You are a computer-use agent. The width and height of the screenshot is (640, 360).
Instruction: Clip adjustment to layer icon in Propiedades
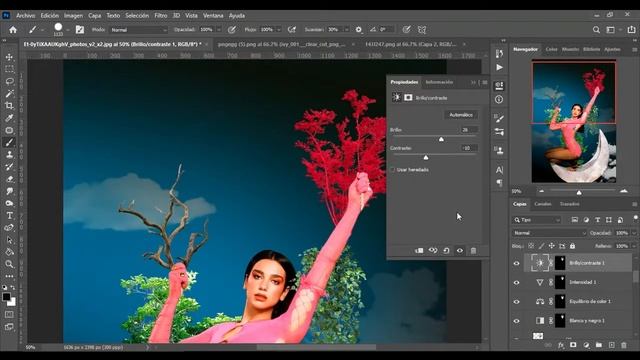[x=419, y=251]
